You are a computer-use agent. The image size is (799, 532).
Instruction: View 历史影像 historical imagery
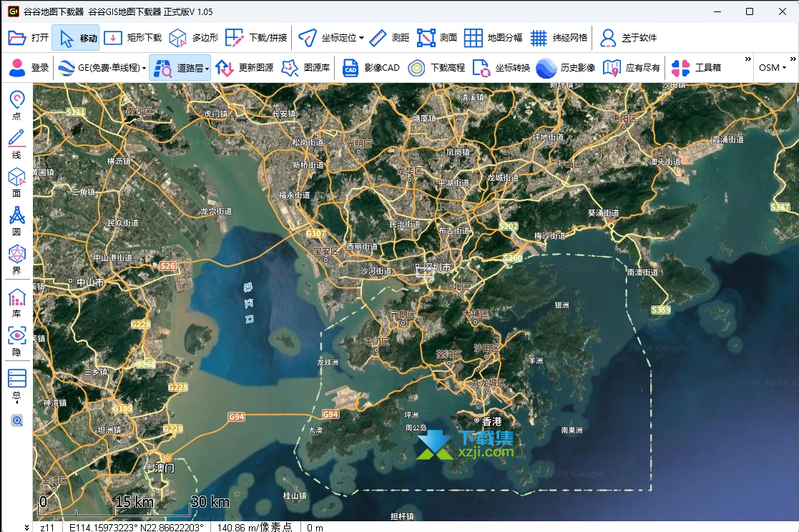pos(566,68)
